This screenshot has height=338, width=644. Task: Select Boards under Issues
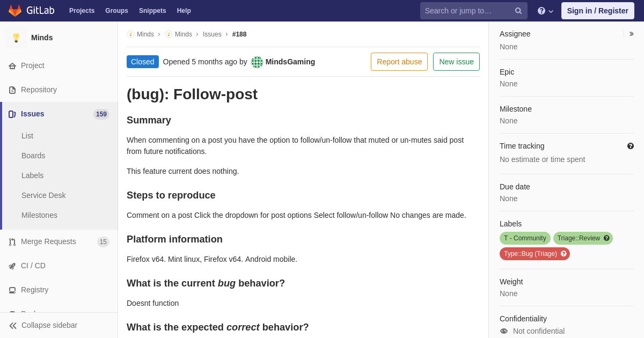[33, 156]
